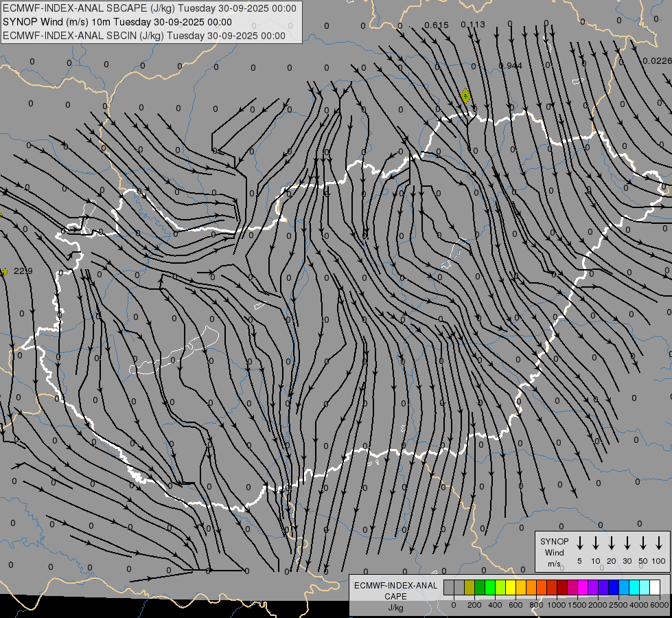Click the yellow diamond station marker on the map

tap(465, 96)
